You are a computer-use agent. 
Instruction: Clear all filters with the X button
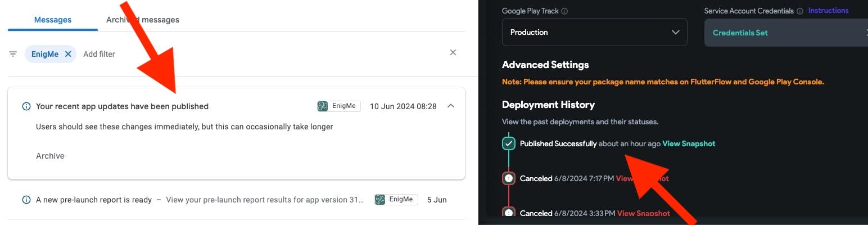pyautogui.click(x=453, y=52)
